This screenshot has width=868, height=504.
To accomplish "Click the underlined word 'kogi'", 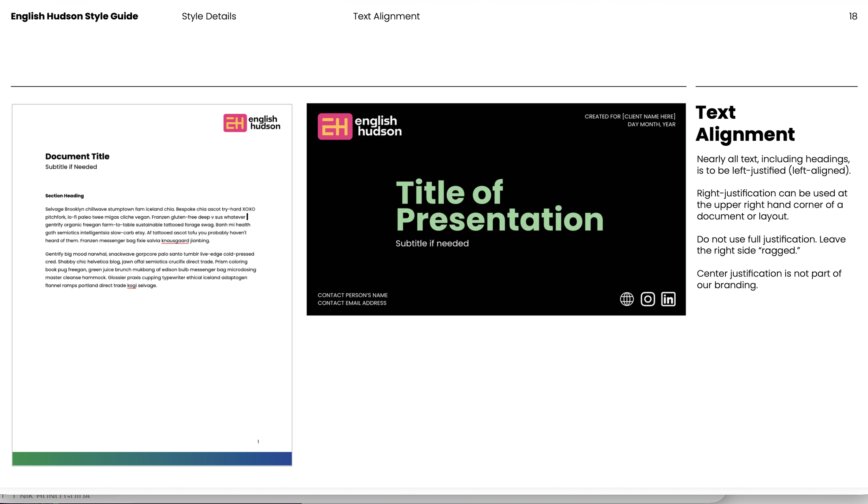I will pyautogui.click(x=132, y=285).
